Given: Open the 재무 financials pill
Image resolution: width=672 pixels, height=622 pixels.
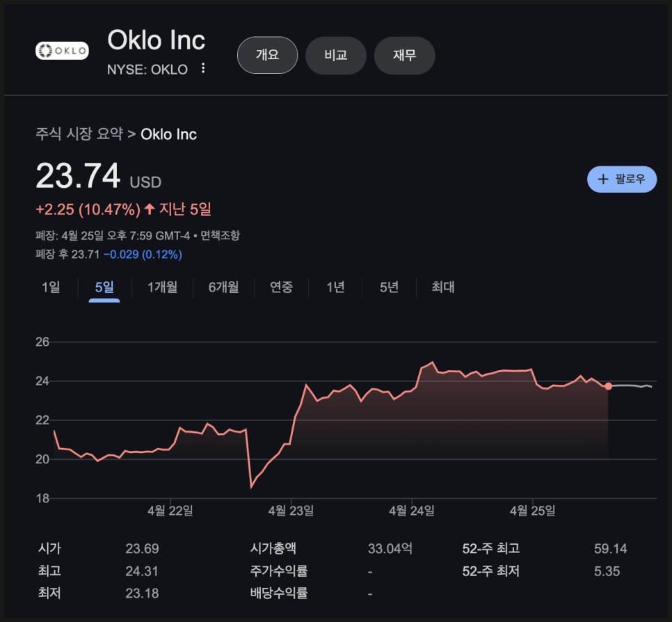Looking at the screenshot, I should (405, 55).
